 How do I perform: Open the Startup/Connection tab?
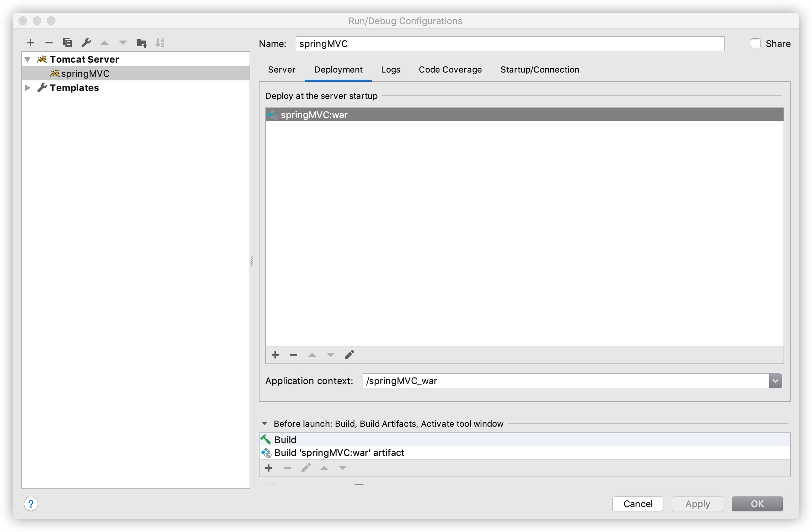[x=540, y=70]
